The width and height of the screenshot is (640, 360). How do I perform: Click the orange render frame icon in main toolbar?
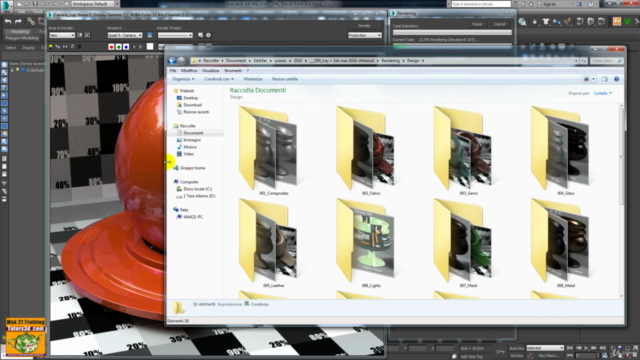(617, 22)
